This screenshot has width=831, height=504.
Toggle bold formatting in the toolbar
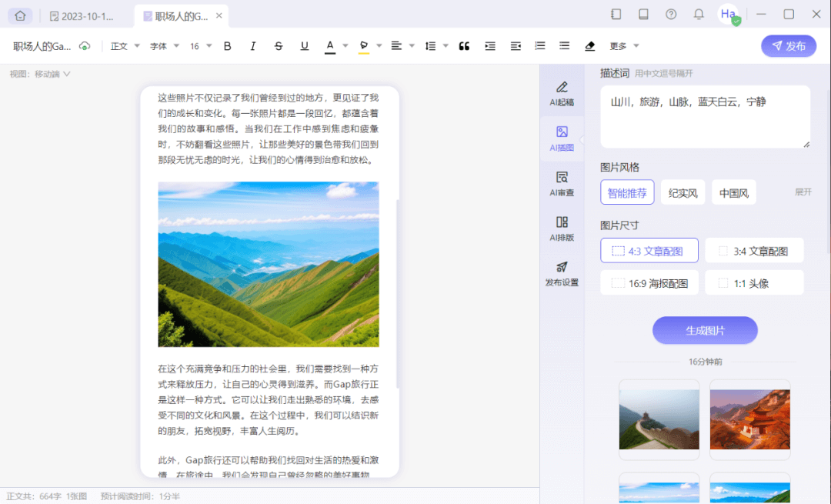[227, 45]
